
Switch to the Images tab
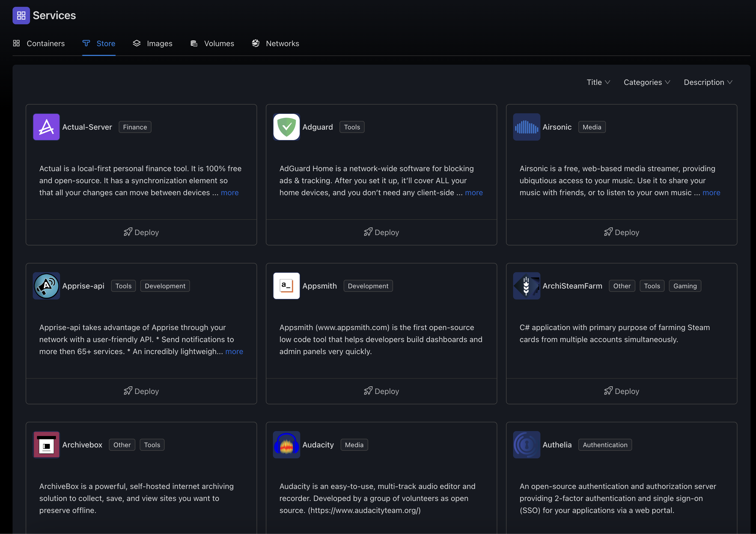pos(153,43)
